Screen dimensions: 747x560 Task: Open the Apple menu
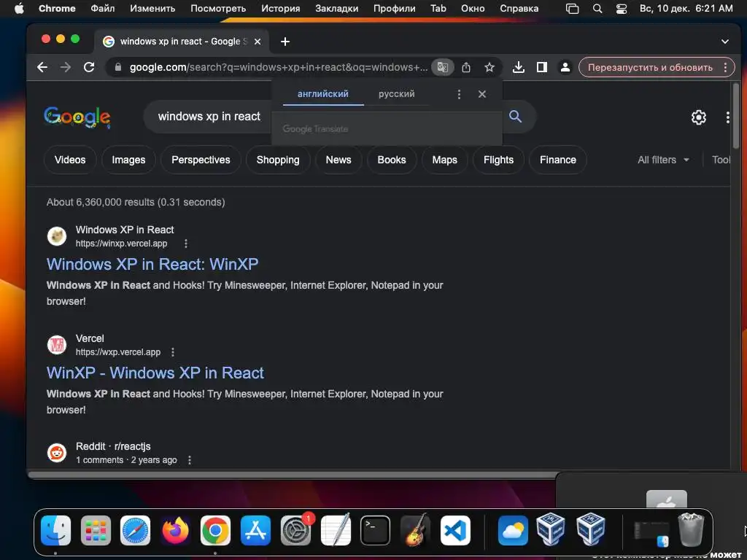point(19,8)
